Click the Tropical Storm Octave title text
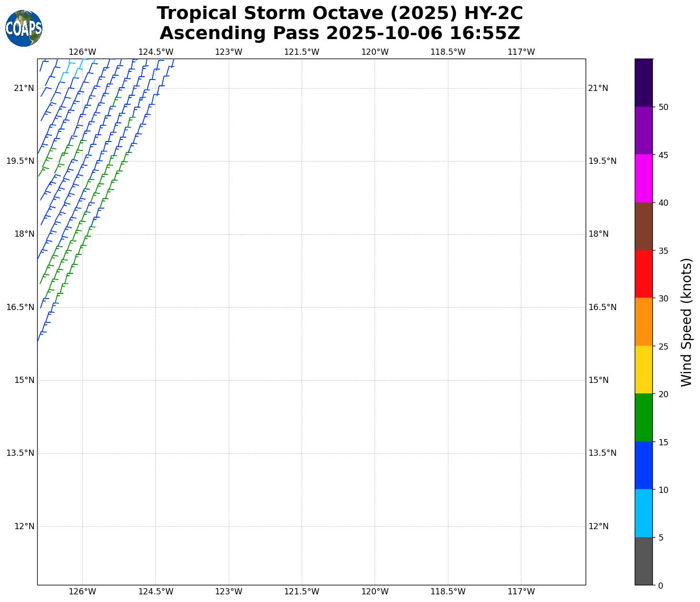Viewport: 700px width, 602px height. [340, 13]
